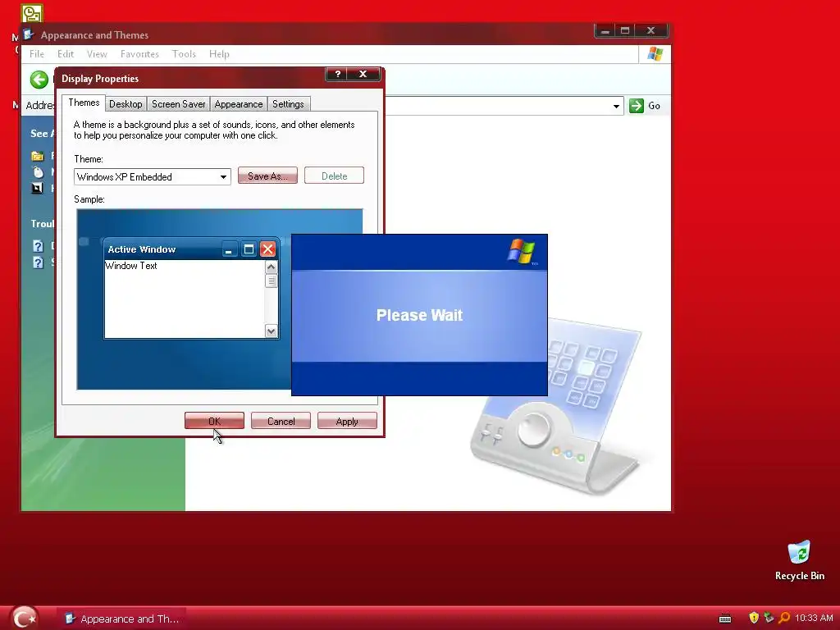Screen dimensions: 840x630
Task: Open the Theme dropdown list
Action: 223,177
